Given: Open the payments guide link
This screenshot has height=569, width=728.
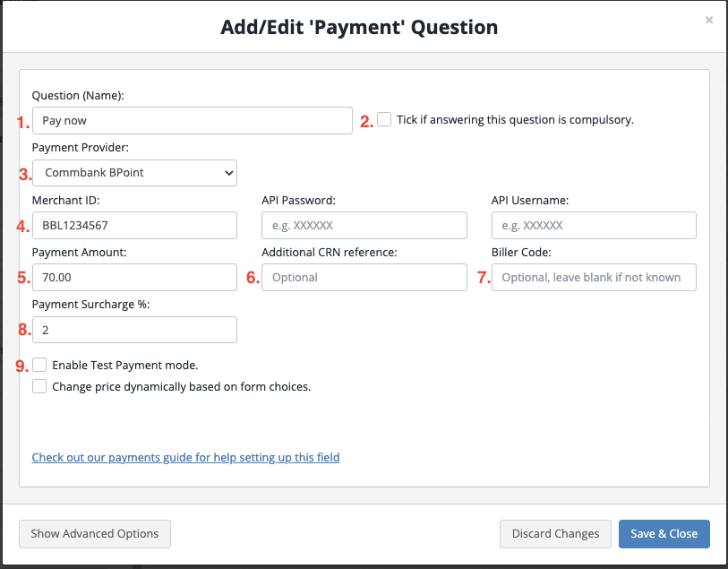Looking at the screenshot, I should (185, 457).
